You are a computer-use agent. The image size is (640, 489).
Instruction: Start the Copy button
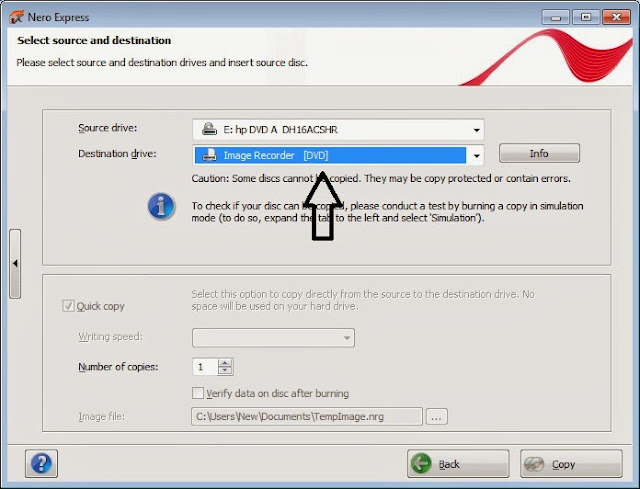click(571, 464)
